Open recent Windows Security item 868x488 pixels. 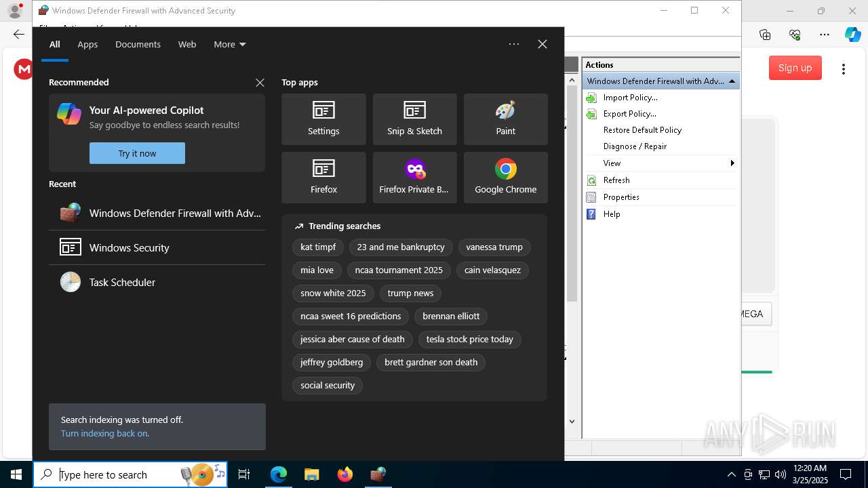(157, 247)
